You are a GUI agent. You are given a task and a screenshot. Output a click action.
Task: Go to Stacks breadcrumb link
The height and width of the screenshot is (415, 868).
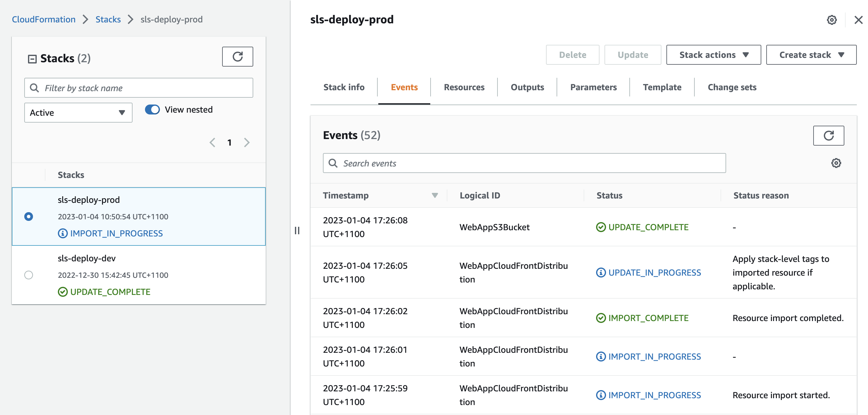[108, 19]
